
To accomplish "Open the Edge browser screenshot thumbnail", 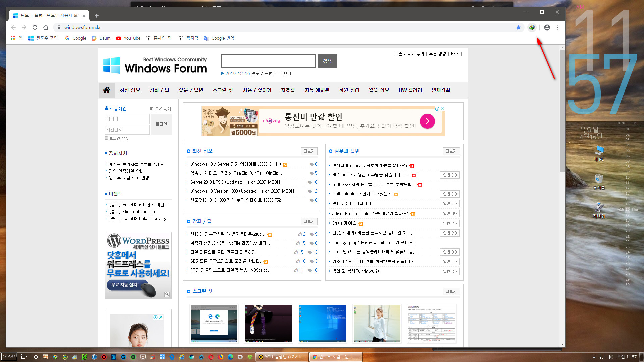I will pos(214,323).
